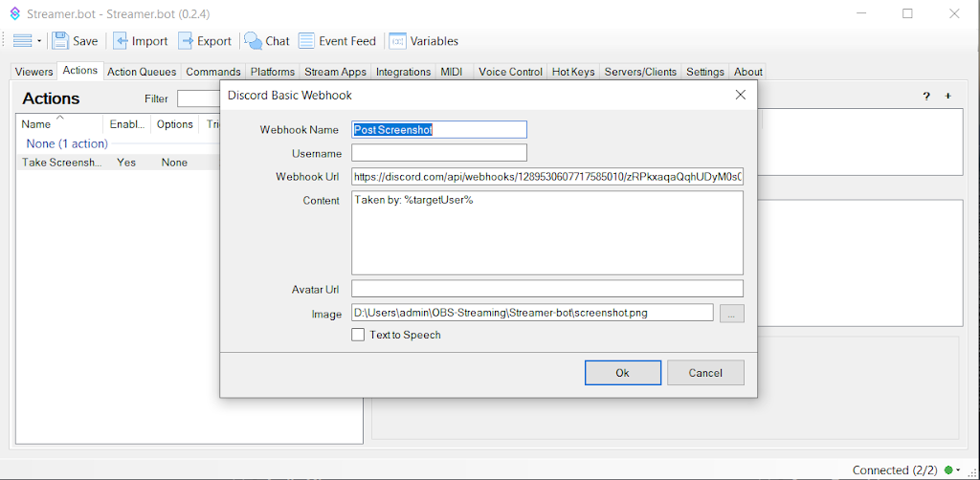Enable the Text to Speech checkbox
Image resolution: width=980 pixels, height=480 pixels.
[x=358, y=335]
